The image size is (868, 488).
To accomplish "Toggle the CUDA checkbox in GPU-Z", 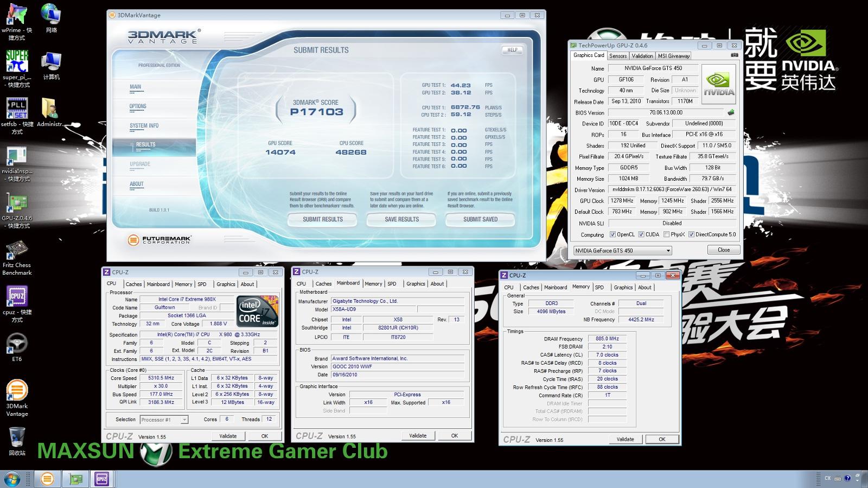I will [641, 235].
